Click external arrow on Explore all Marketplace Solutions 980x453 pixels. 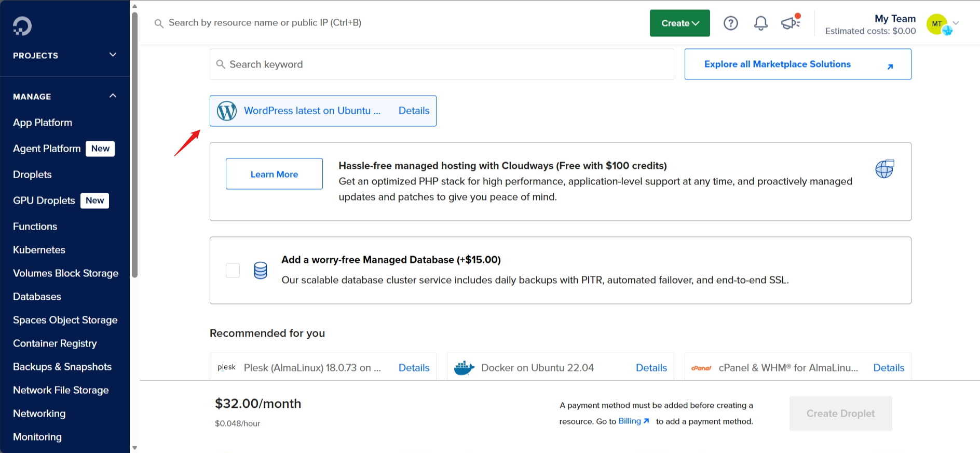point(890,66)
